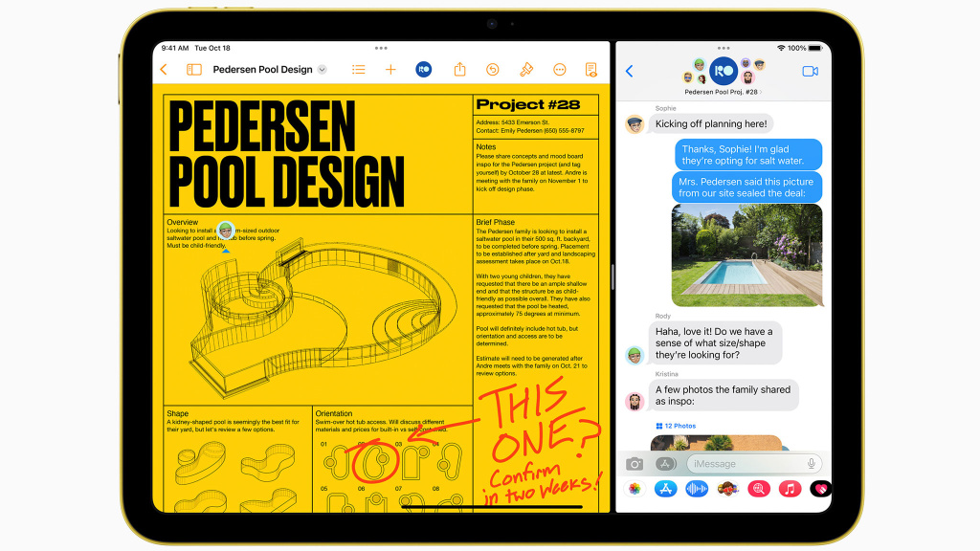Open the camera in Messages
Image resolution: width=980 pixels, height=551 pixels.
[x=634, y=464]
